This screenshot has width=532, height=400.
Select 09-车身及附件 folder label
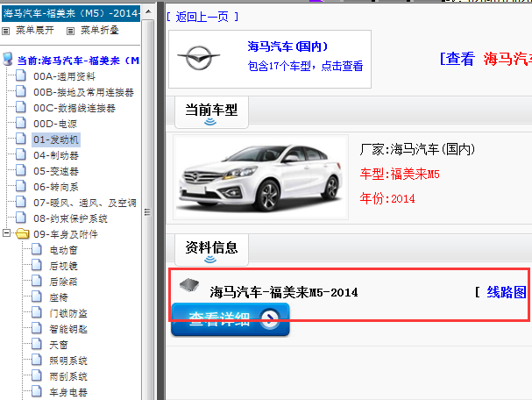pos(66,234)
